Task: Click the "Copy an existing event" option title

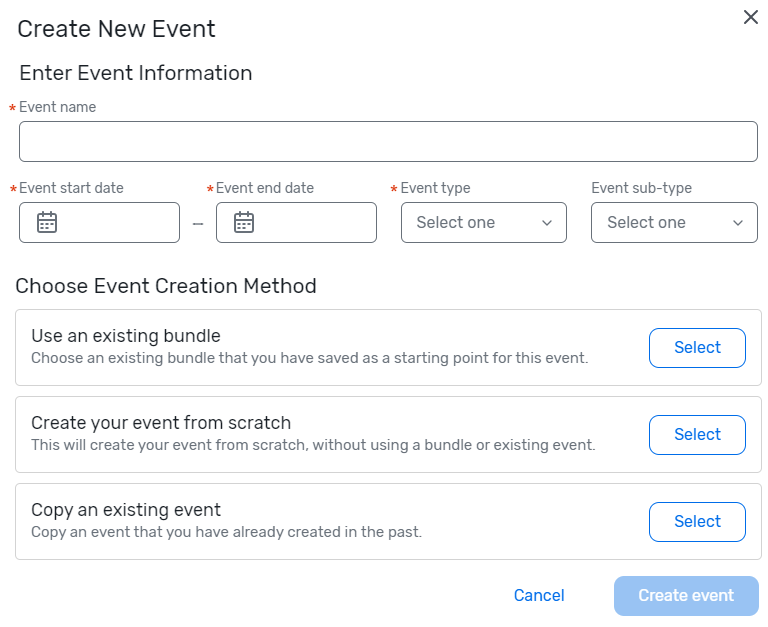Action: pos(126,510)
